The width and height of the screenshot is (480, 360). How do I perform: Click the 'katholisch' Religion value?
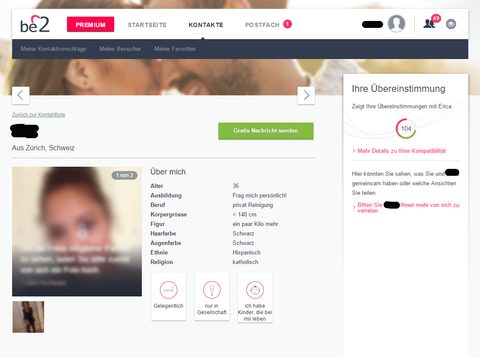point(245,262)
